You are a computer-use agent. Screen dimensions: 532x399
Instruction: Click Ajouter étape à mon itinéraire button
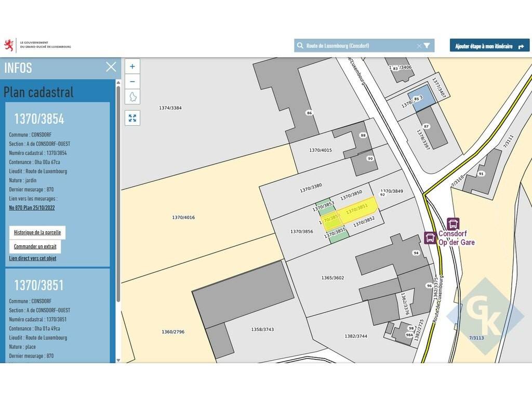click(x=489, y=46)
